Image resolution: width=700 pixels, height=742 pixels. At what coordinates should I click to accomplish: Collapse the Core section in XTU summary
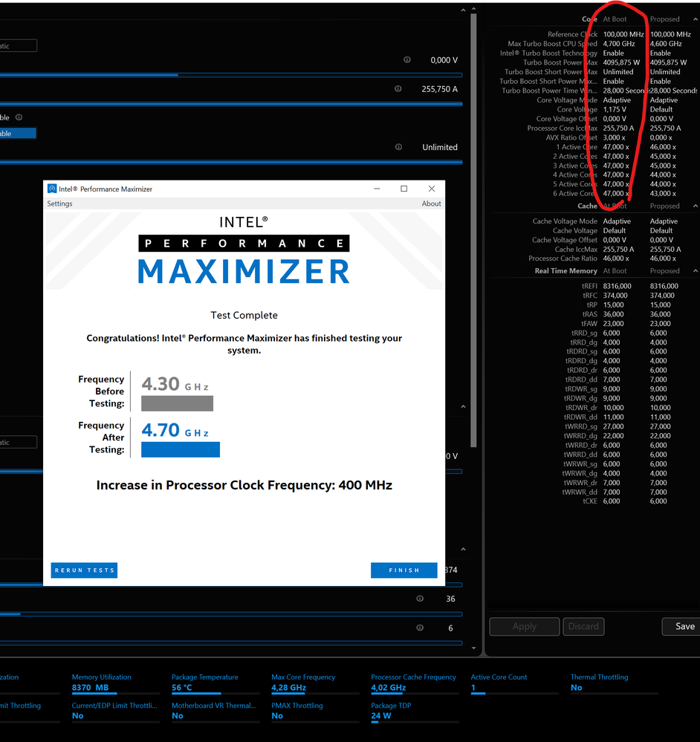click(695, 19)
